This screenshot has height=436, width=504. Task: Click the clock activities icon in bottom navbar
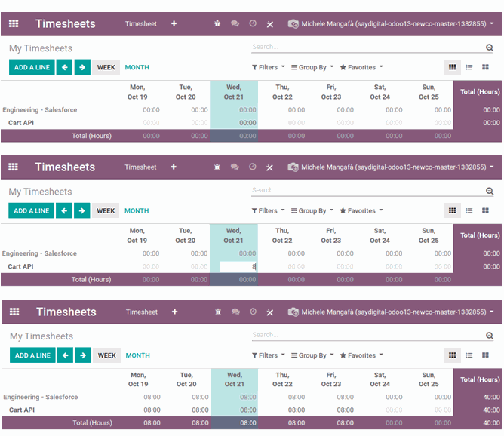[253, 312]
